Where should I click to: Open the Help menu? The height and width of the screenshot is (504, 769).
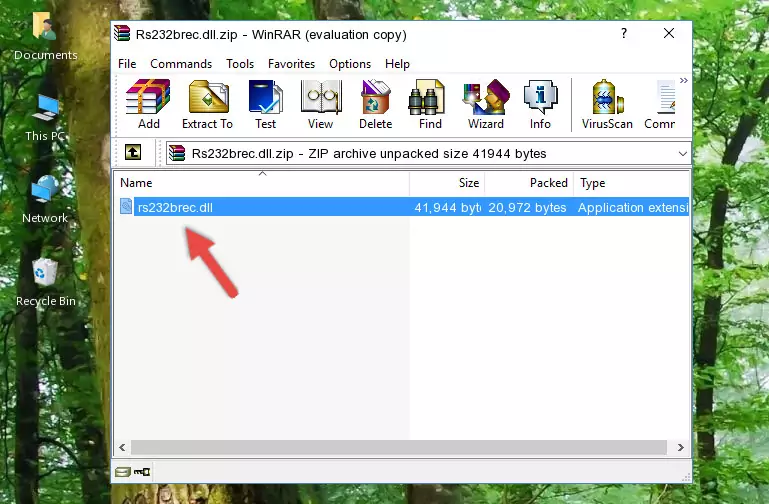397,64
